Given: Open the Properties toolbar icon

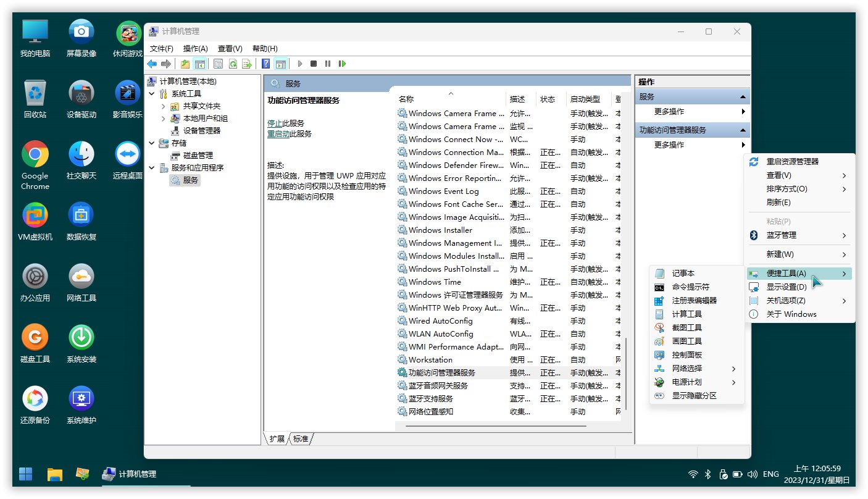Looking at the screenshot, I should pyautogui.click(x=218, y=64).
